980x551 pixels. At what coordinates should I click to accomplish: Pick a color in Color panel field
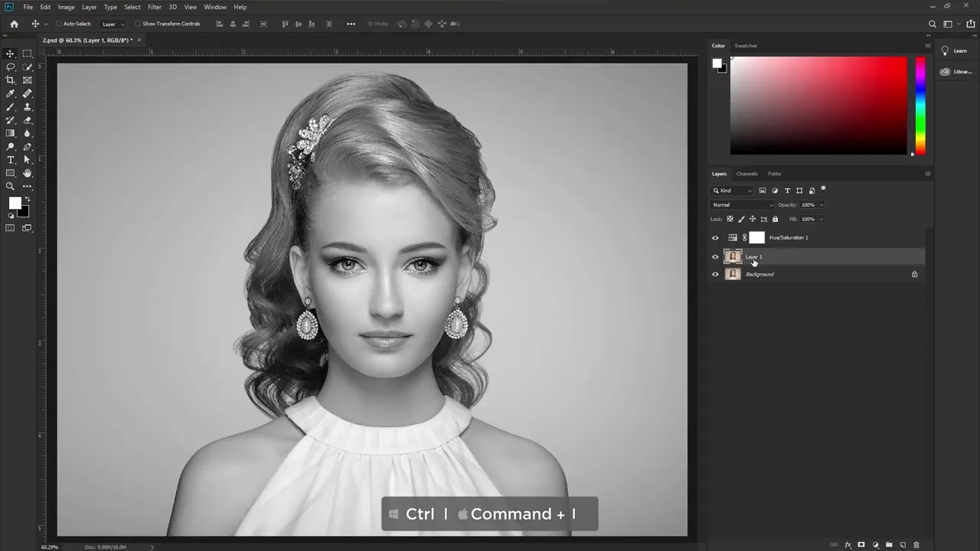(x=818, y=106)
